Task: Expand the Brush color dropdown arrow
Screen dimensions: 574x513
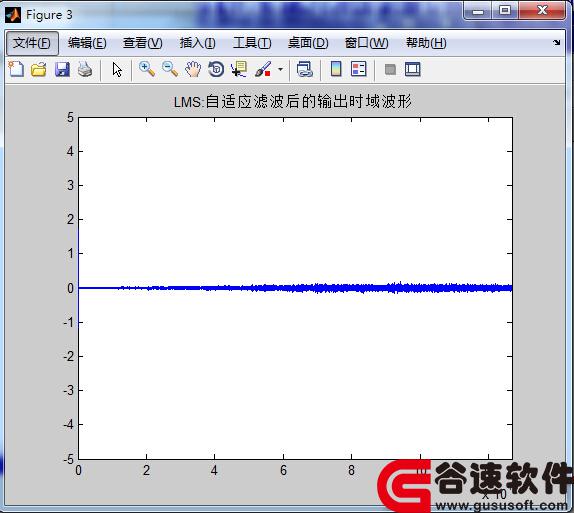Action: pyautogui.click(x=280, y=69)
